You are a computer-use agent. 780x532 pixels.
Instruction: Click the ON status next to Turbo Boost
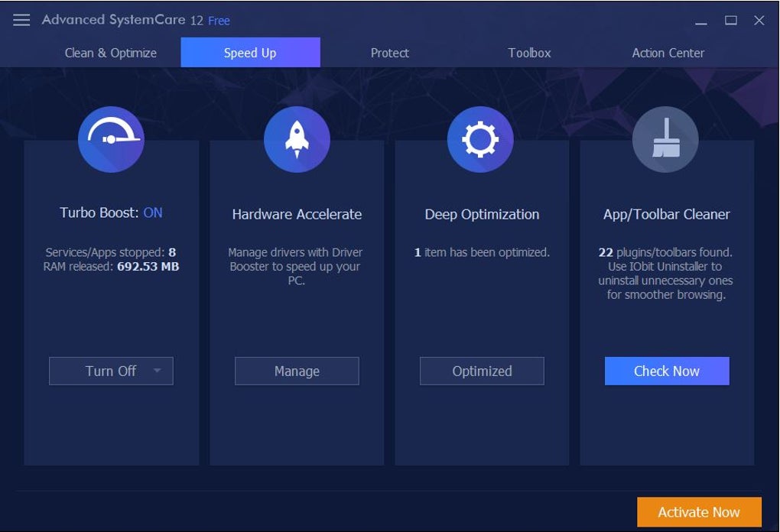(151, 212)
